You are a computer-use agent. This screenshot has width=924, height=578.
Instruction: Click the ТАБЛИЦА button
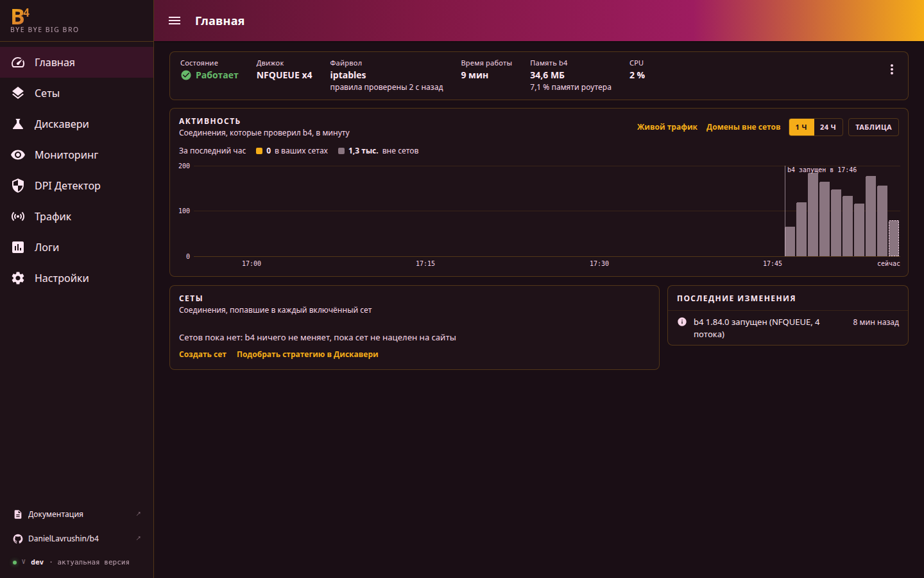873,127
